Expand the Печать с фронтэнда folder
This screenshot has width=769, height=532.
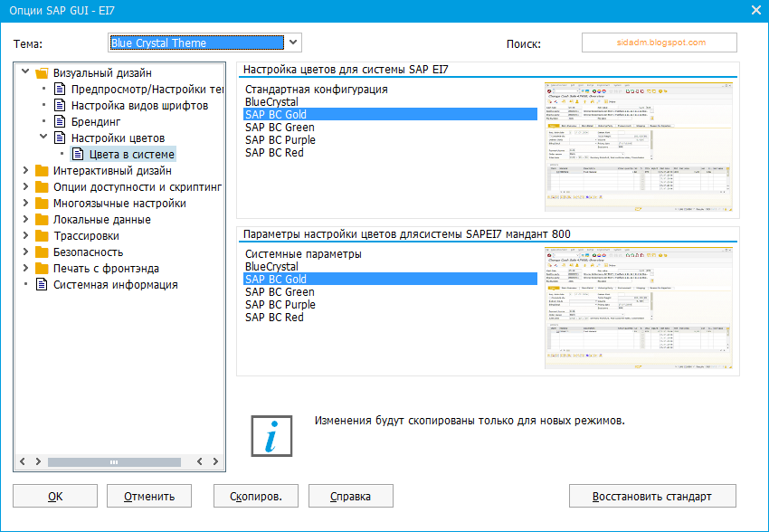pos(25,268)
